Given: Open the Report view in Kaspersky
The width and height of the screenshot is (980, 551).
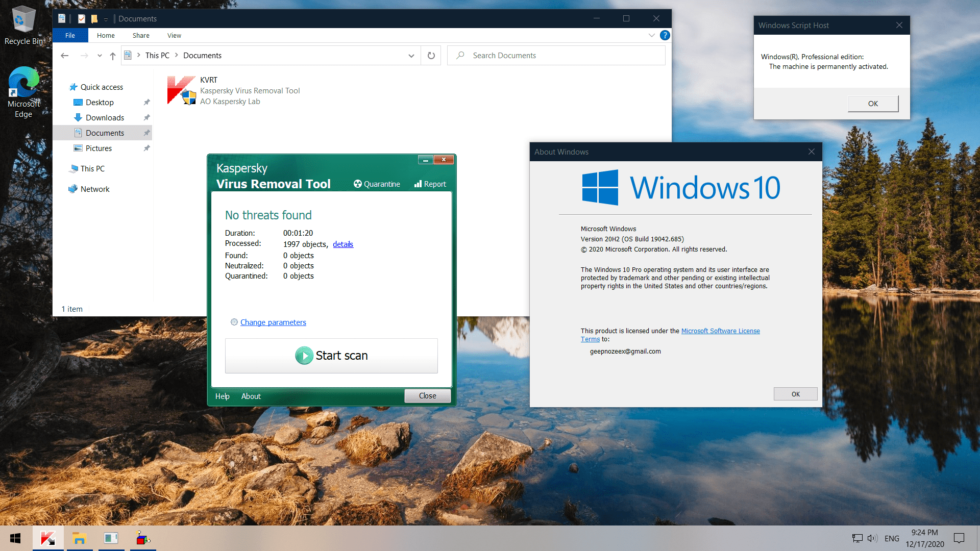Looking at the screenshot, I should [x=430, y=184].
